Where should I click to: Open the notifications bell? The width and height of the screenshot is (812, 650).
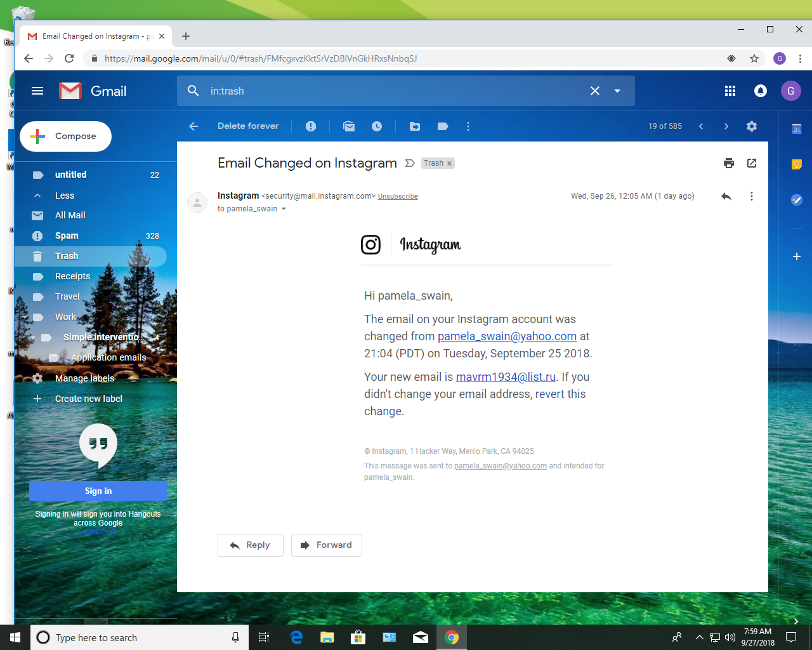coord(760,91)
